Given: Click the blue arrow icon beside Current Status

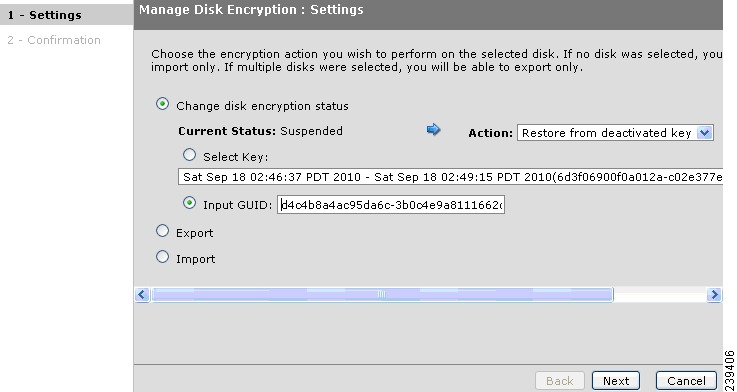Looking at the screenshot, I should pyautogui.click(x=433, y=129).
